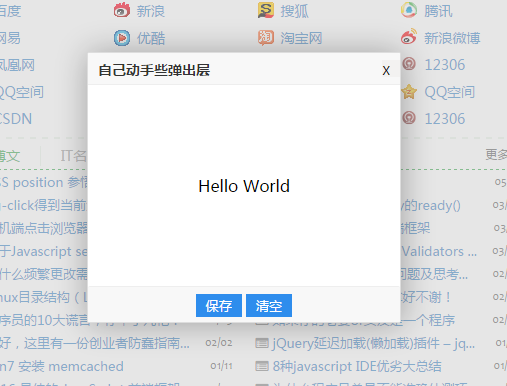Viewport: 507px width, 386px height.
Task: Open the 腾讯 logo icon
Action: 409,10
